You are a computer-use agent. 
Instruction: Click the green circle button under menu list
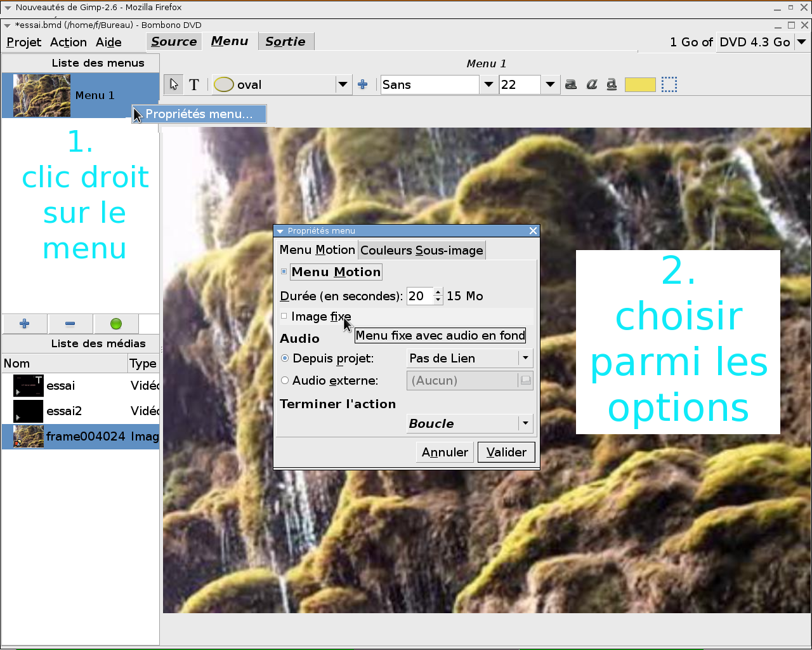[116, 324]
